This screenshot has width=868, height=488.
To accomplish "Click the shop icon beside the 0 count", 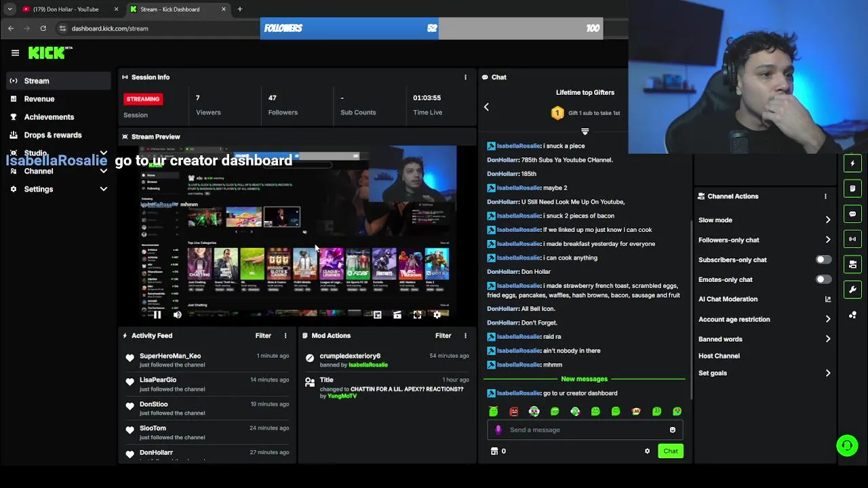I will click(494, 451).
